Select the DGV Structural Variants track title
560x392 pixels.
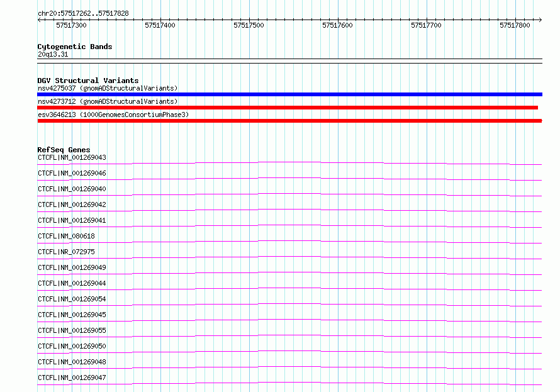pos(88,81)
